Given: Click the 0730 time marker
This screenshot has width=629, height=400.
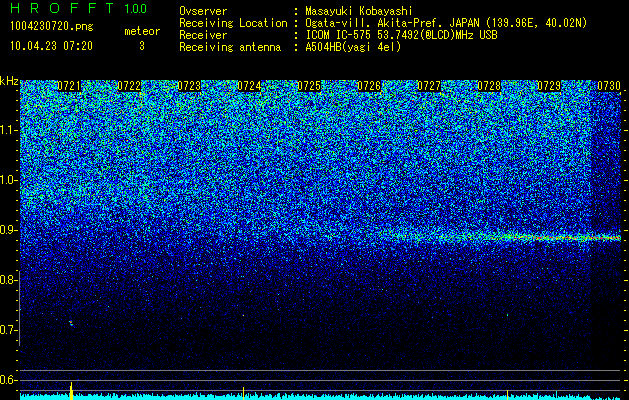Looking at the screenshot, I should (609, 86).
